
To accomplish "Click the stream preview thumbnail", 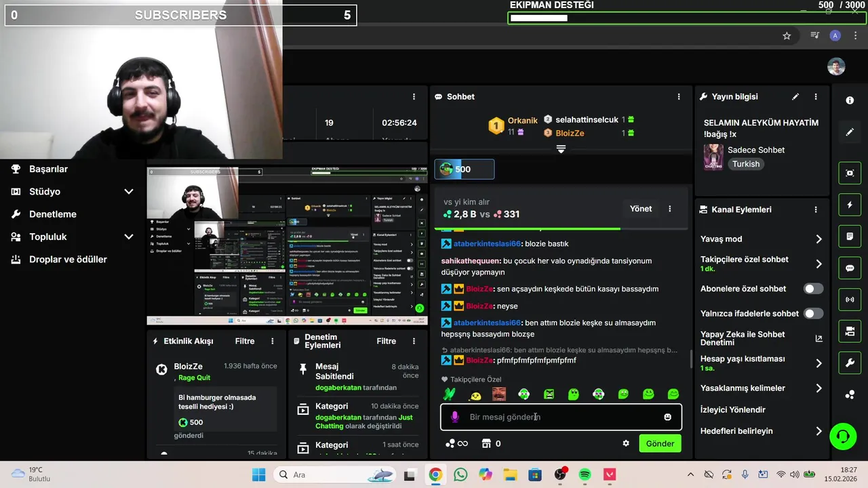I will click(x=288, y=246).
